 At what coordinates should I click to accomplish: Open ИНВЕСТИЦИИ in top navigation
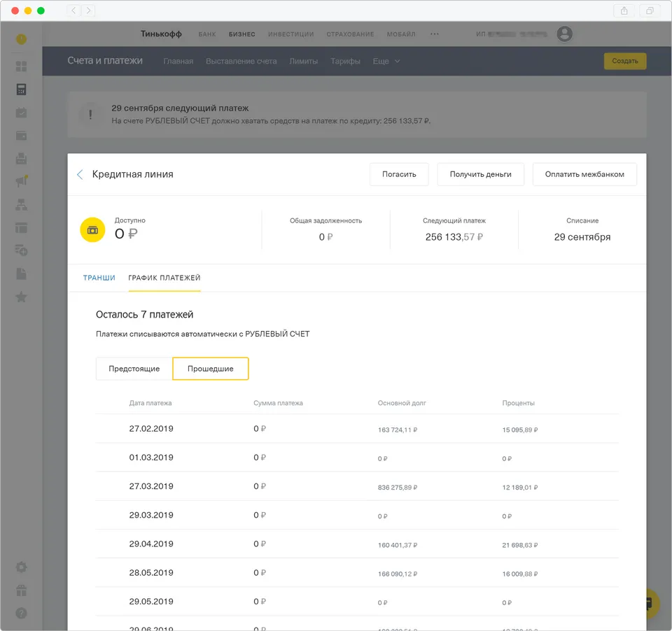(x=291, y=34)
